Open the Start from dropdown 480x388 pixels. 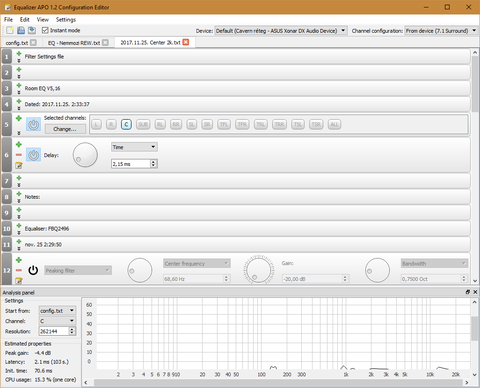click(x=57, y=311)
